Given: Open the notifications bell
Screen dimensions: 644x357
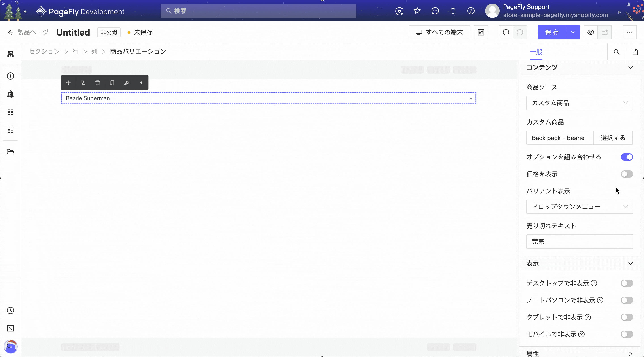Looking at the screenshot, I should [x=453, y=11].
